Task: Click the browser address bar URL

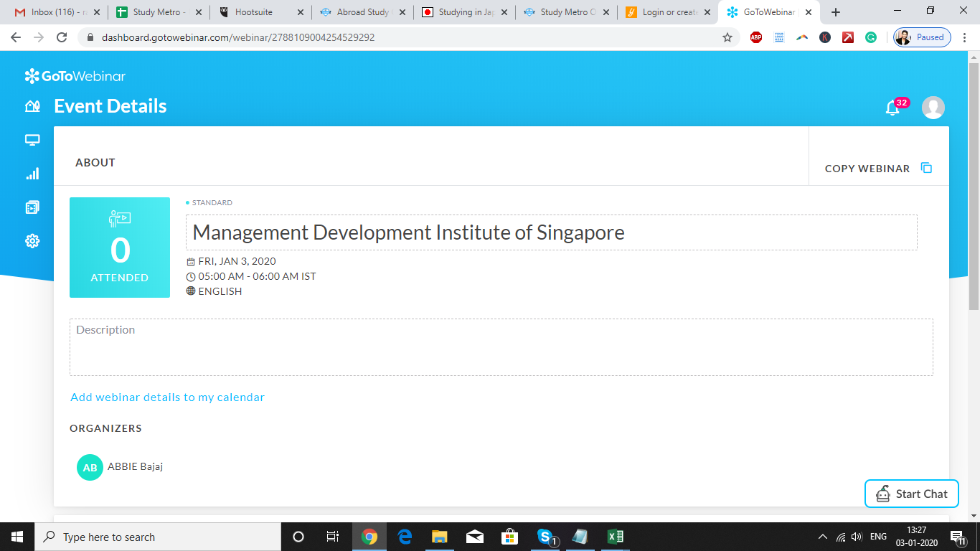Action: coord(238,37)
